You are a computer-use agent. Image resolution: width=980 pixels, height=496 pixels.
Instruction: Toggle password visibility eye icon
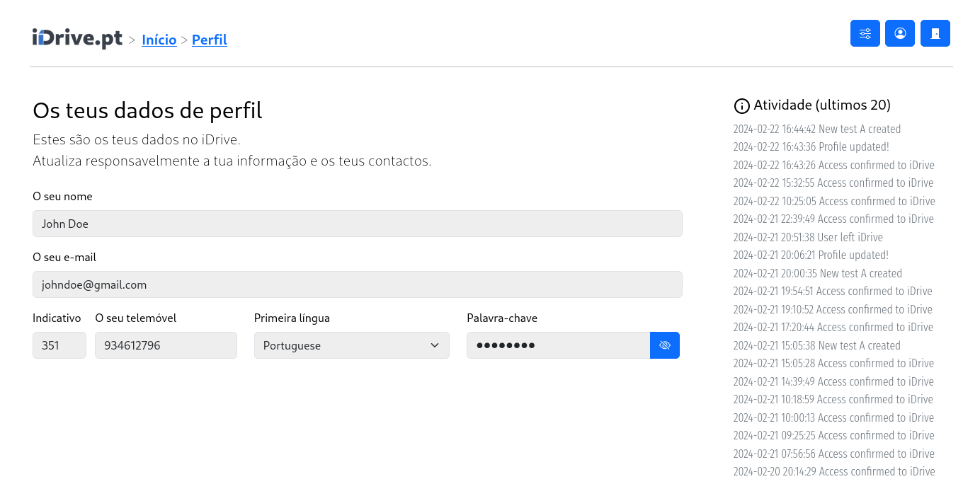click(x=664, y=345)
